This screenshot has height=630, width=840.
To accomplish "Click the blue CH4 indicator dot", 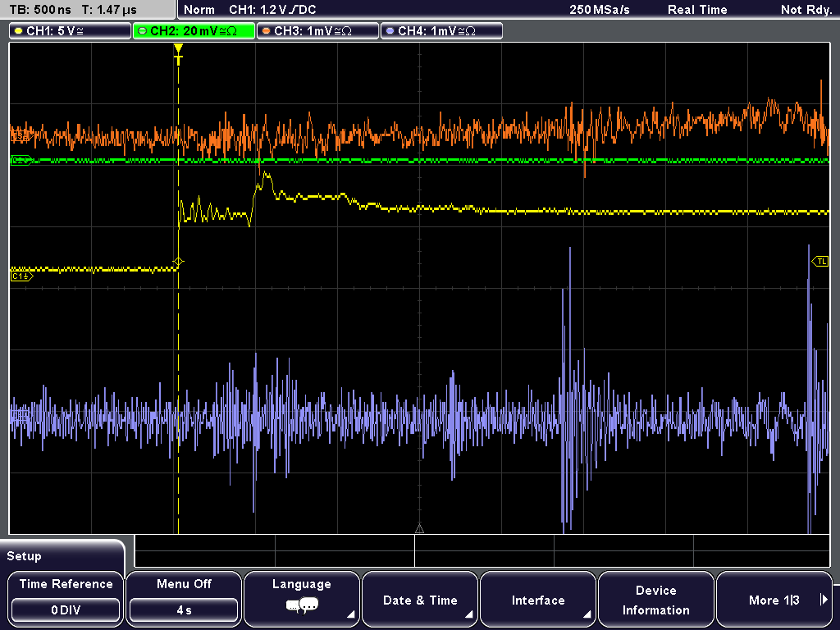I will pyautogui.click(x=390, y=31).
